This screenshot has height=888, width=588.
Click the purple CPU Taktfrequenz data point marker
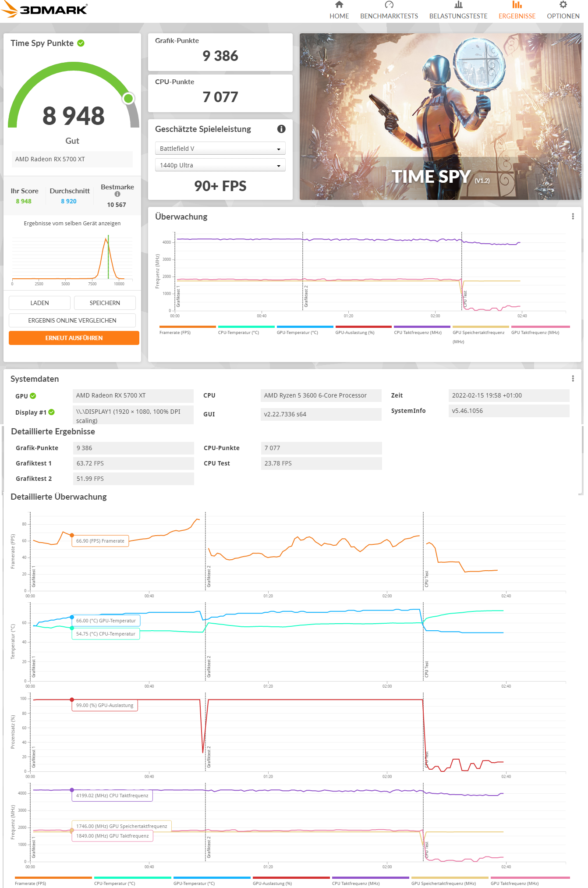tap(72, 790)
